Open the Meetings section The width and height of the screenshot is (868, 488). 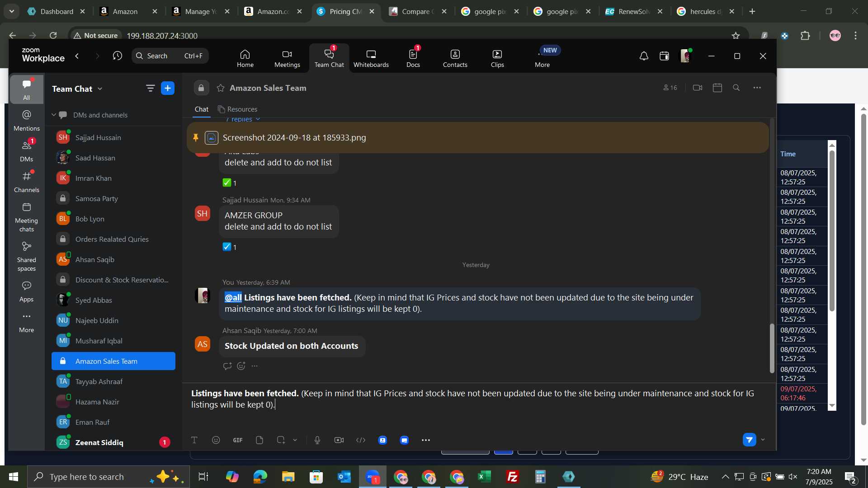click(287, 58)
